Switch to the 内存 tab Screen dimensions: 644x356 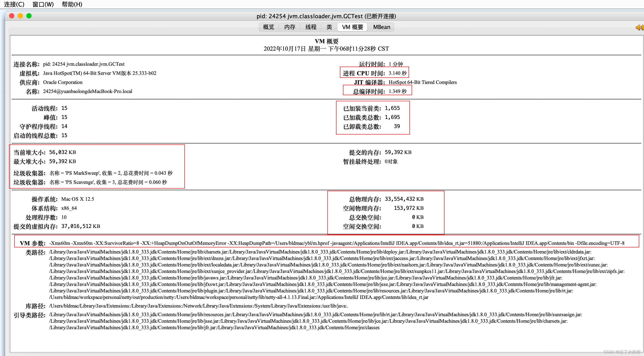[290, 27]
